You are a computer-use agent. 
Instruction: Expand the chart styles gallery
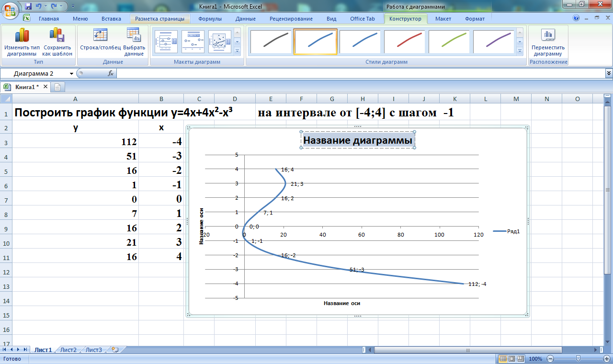point(520,51)
